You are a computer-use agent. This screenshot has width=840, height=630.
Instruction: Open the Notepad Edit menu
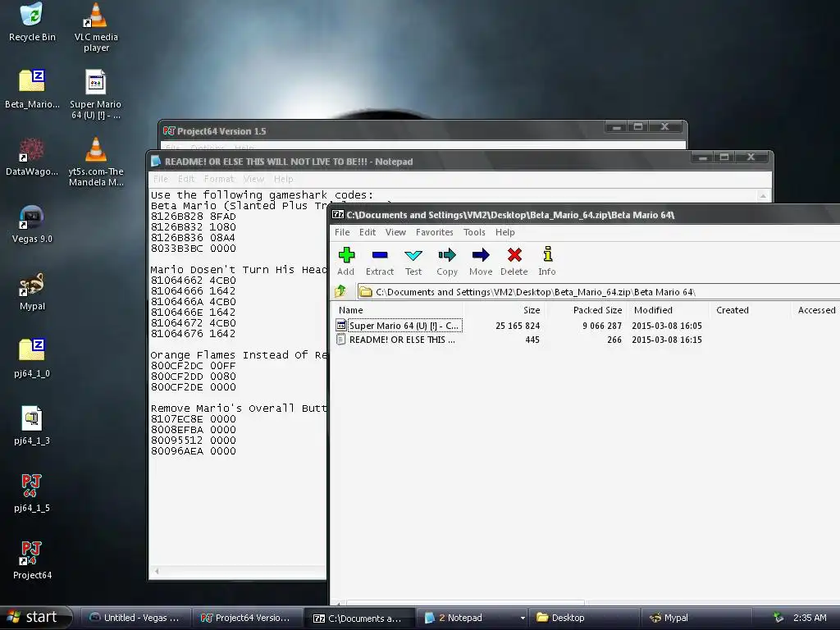186,179
